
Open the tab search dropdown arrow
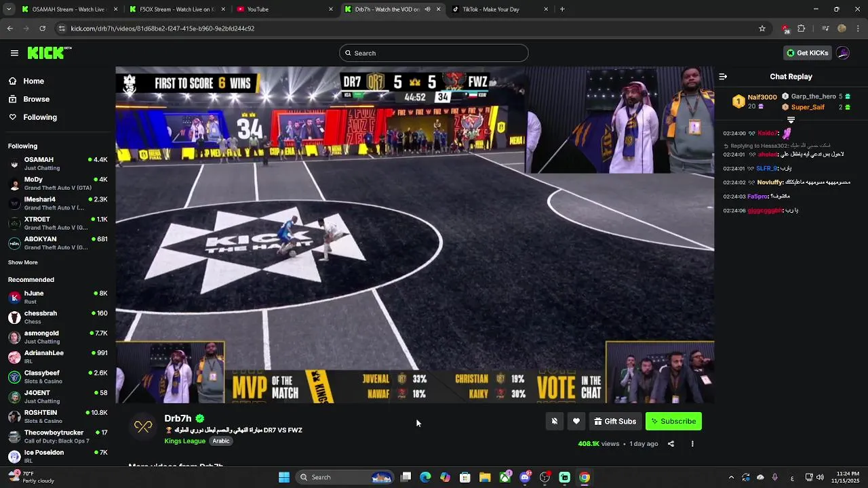coord(9,9)
